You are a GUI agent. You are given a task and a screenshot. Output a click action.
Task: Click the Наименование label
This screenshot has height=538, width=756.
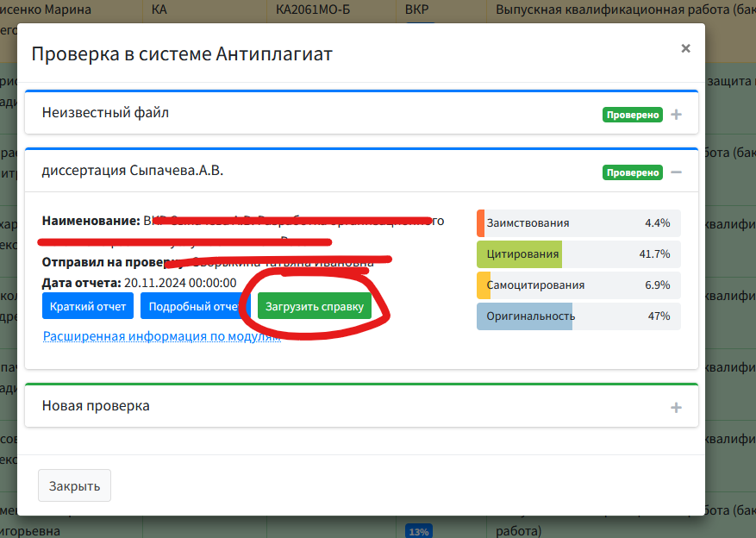point(91,221)
